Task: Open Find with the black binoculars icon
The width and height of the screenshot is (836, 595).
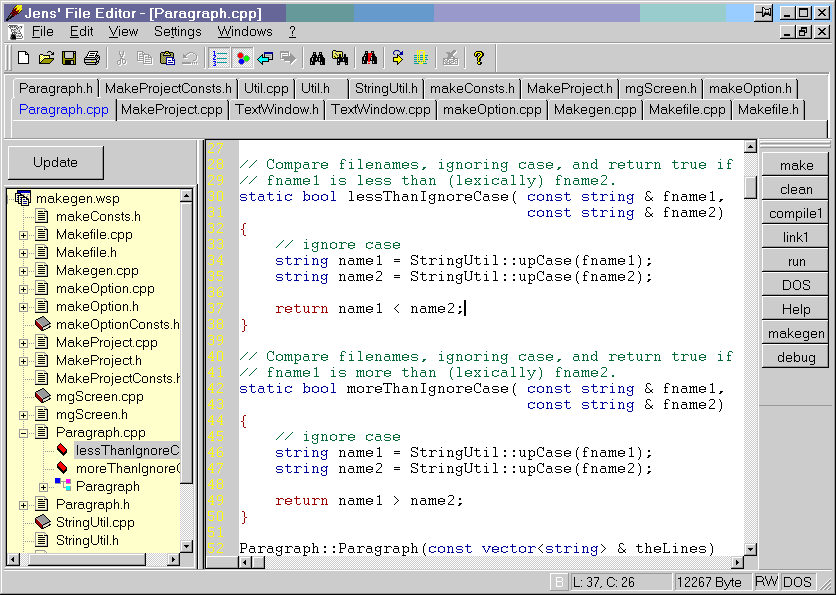Action: [317, 58]
